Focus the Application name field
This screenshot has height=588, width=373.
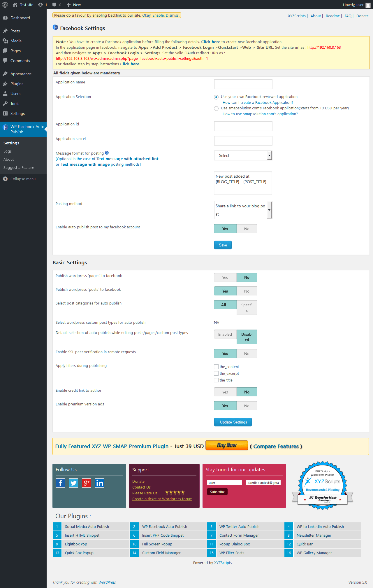pyautogui.click(x=243, y=84)
